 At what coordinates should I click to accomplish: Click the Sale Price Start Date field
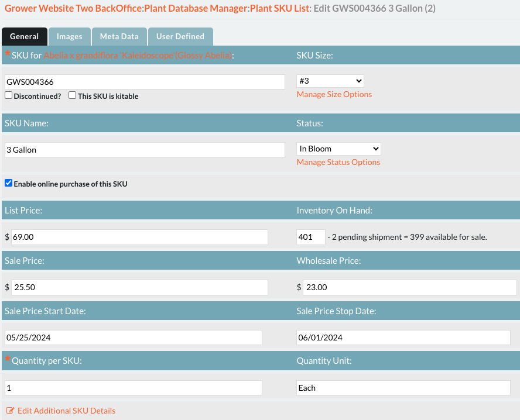click(x=133, y=338)
